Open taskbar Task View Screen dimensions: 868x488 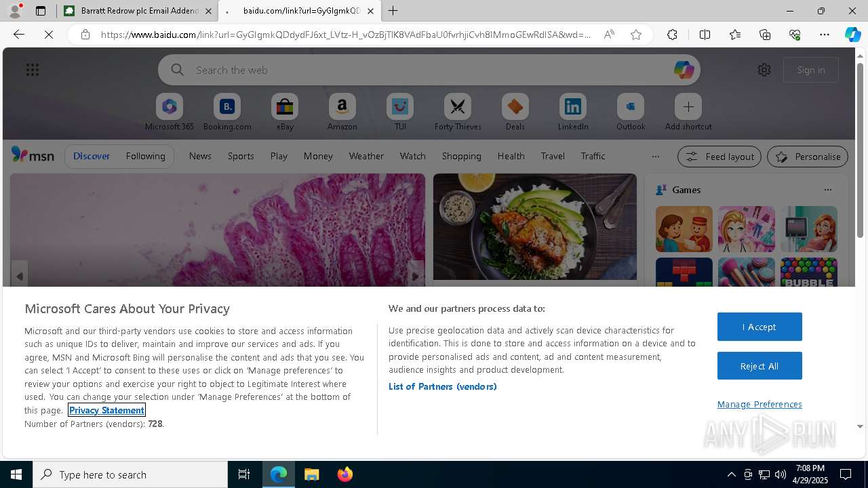coord(244,474)
